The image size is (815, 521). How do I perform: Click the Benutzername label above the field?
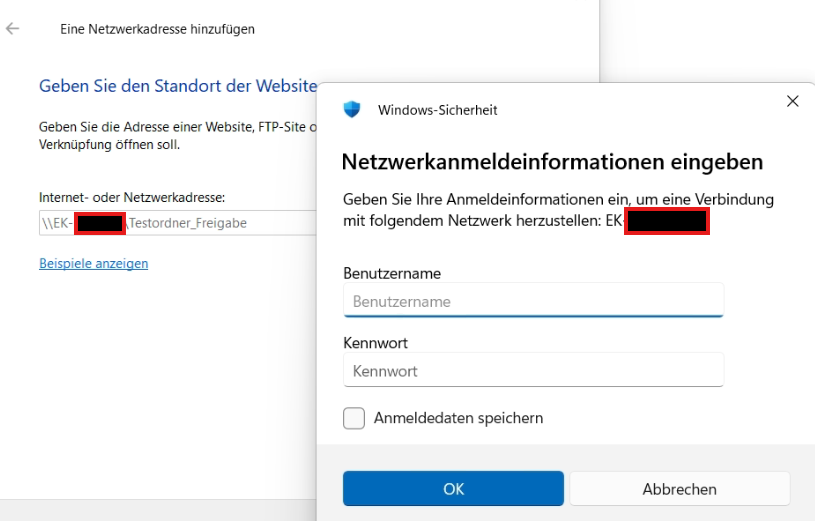(392, 273)
